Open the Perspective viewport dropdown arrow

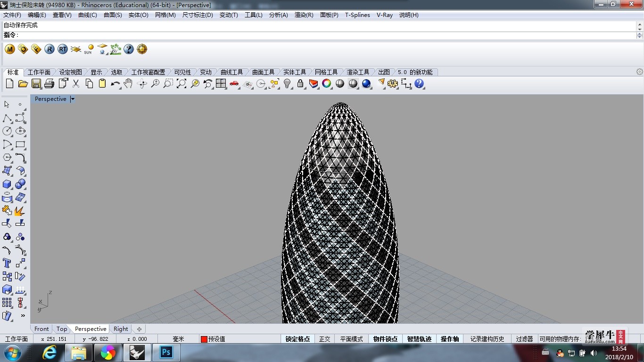73,99
